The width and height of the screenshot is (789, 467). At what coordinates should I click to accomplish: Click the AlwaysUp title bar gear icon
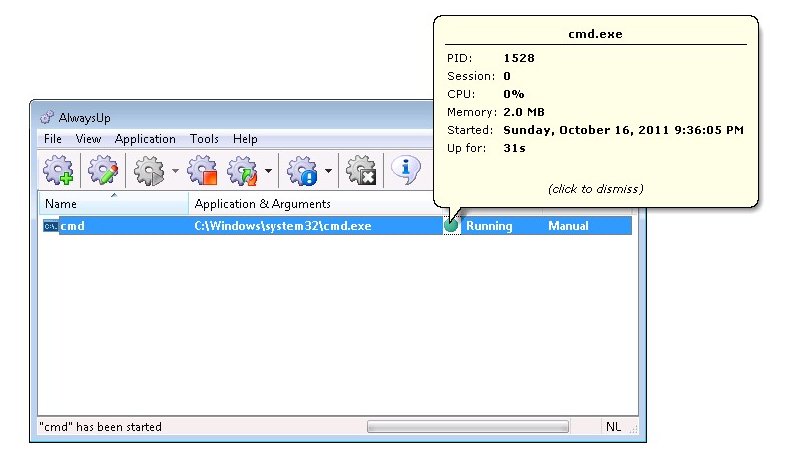[47, 117]
